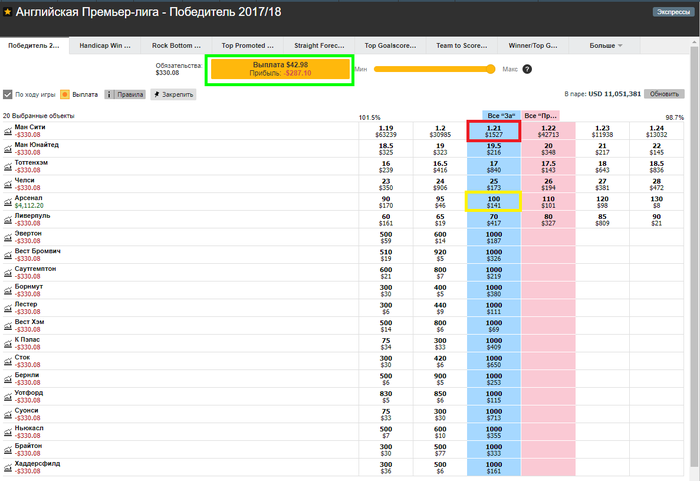Screen dimensions: 700x481
Task: Open the graph icon for Челси
Action: pyautogui.click(x=8, y=184)
